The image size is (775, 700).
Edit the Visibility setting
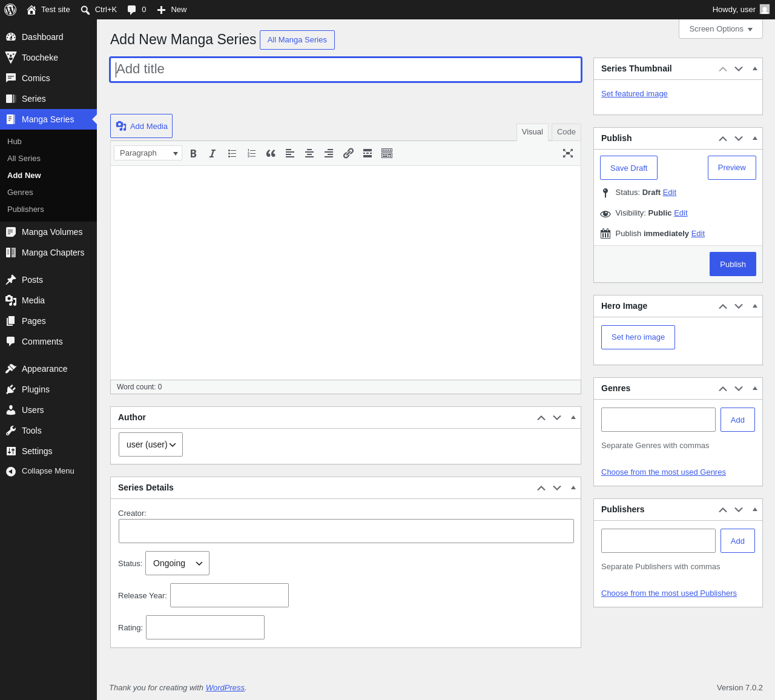pos(681,213)
